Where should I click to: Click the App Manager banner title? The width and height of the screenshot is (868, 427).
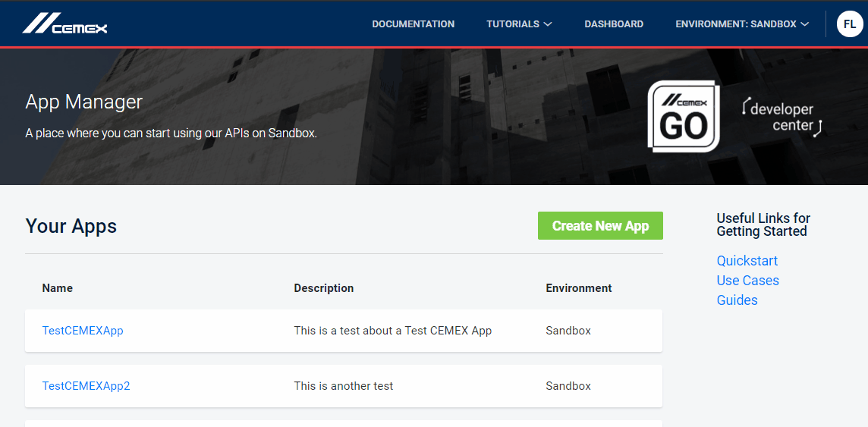(83, 102)
